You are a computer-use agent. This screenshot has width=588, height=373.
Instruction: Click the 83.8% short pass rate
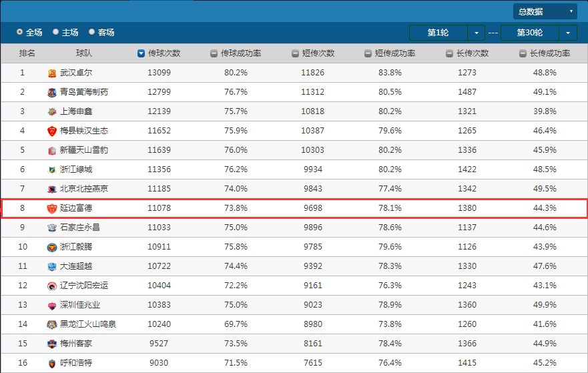coord(390,73)
